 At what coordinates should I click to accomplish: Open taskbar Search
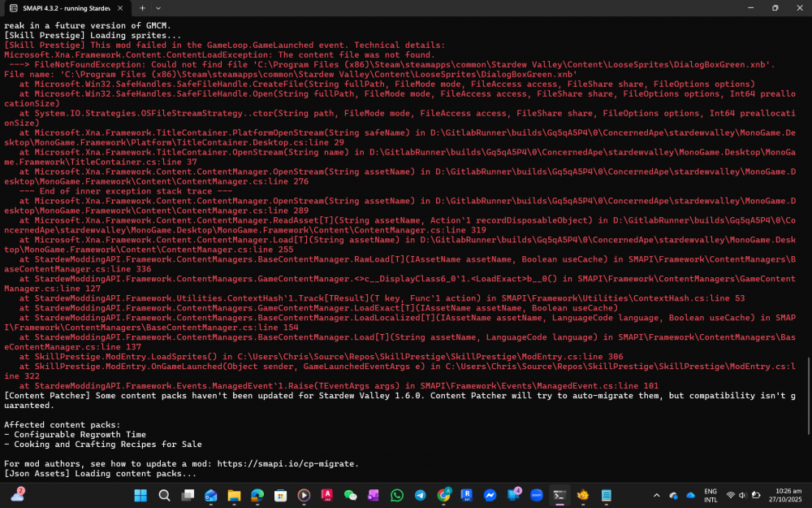click(x=164, y=495)
